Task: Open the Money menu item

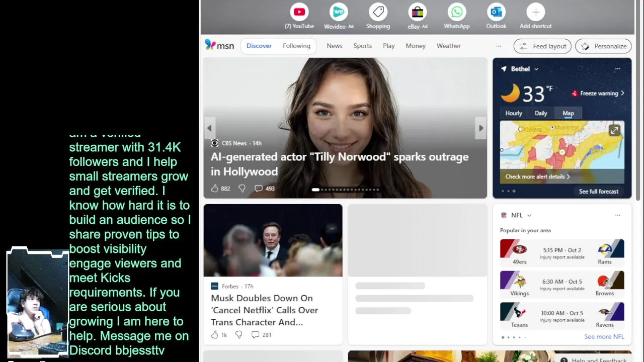Action: (416, 46)
